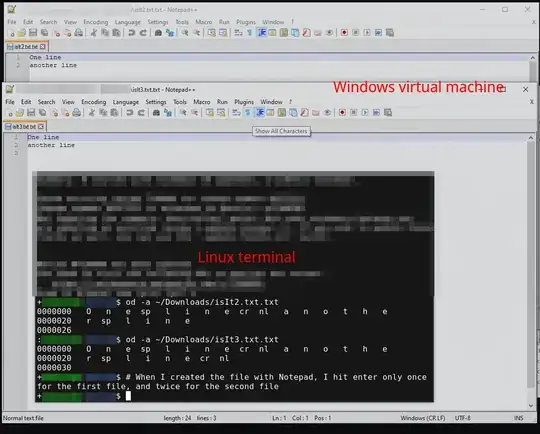Click Save icon in the isIt3 window toolbar
Viewport: 540px width, 434px height.
(x=31, y=113)
